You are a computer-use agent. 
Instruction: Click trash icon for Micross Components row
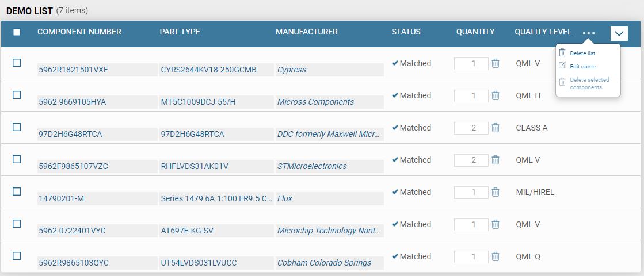pos(495,95)
